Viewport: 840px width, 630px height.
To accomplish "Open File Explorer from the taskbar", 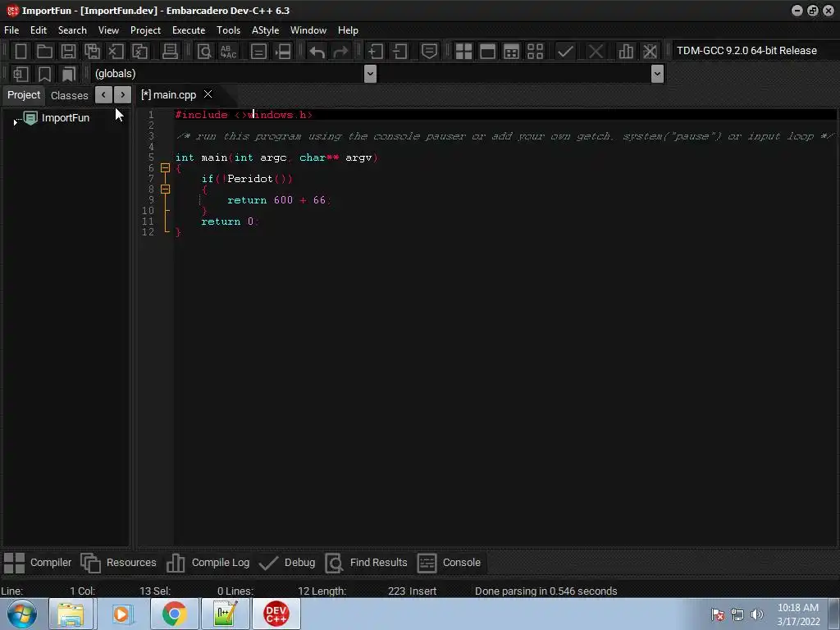I will click(x=71, y=614).
